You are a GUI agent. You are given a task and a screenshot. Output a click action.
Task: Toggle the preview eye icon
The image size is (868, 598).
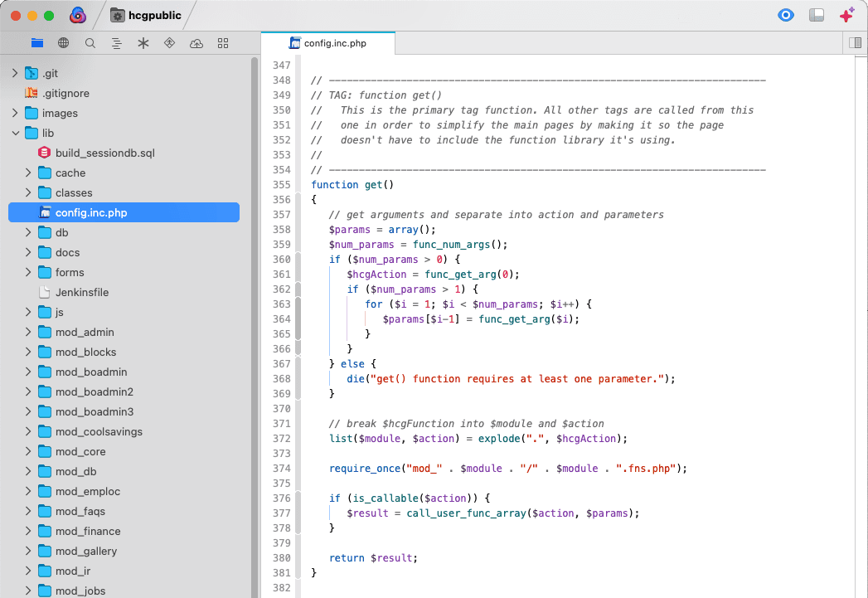click(x=786, y=15)
